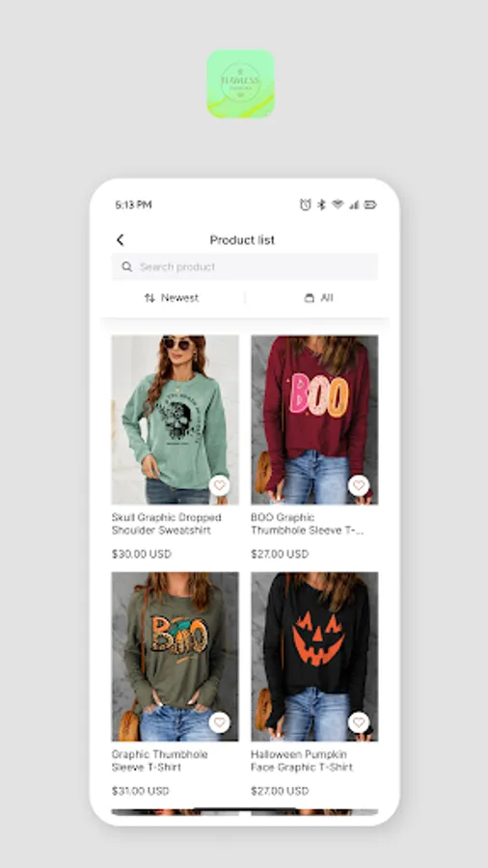
Task: Tap the Wi-Fi status icon
Action: pyautogui.click(x=338, y=204)
